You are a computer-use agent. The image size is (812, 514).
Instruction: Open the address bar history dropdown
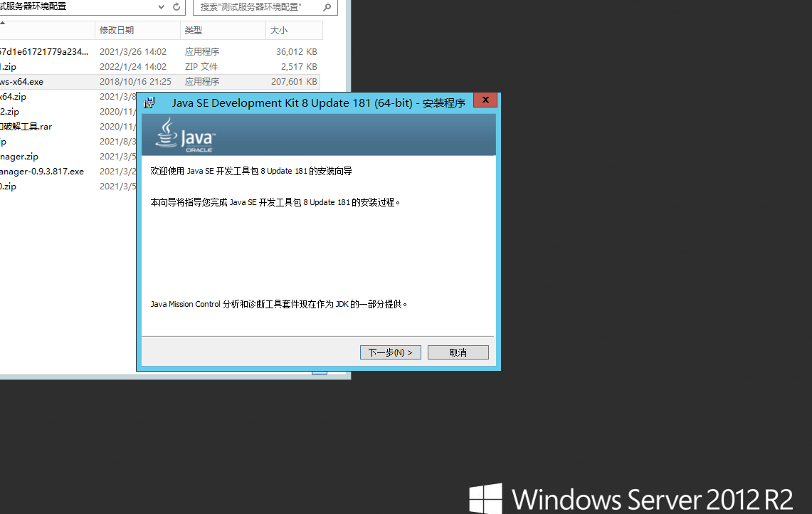tap(162, 6)
